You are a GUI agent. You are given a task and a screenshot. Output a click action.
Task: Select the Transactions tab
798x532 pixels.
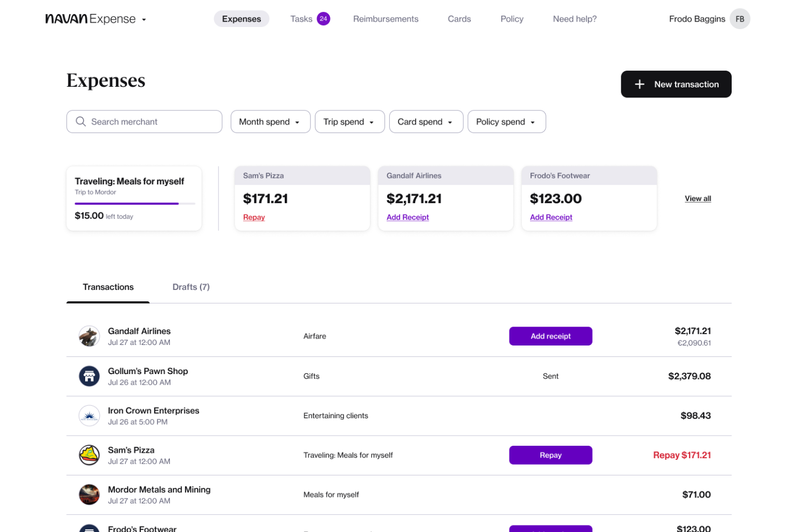click(x=108, y=287)
